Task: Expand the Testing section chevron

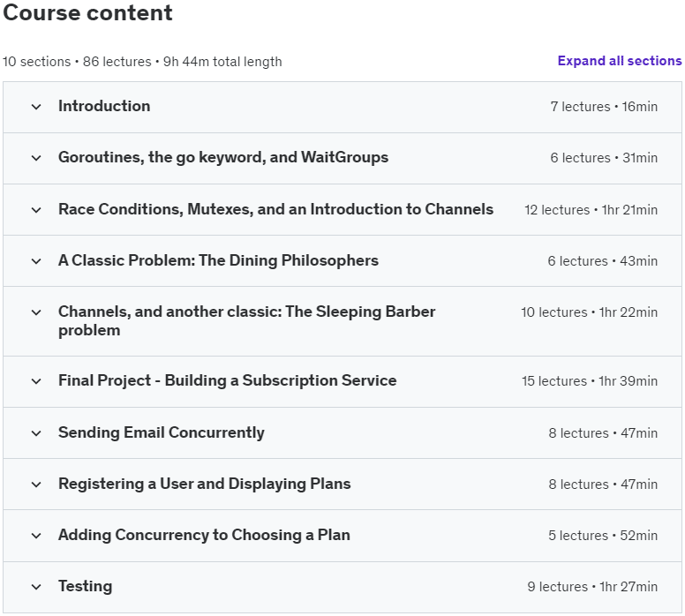Action: pos(36,587)
